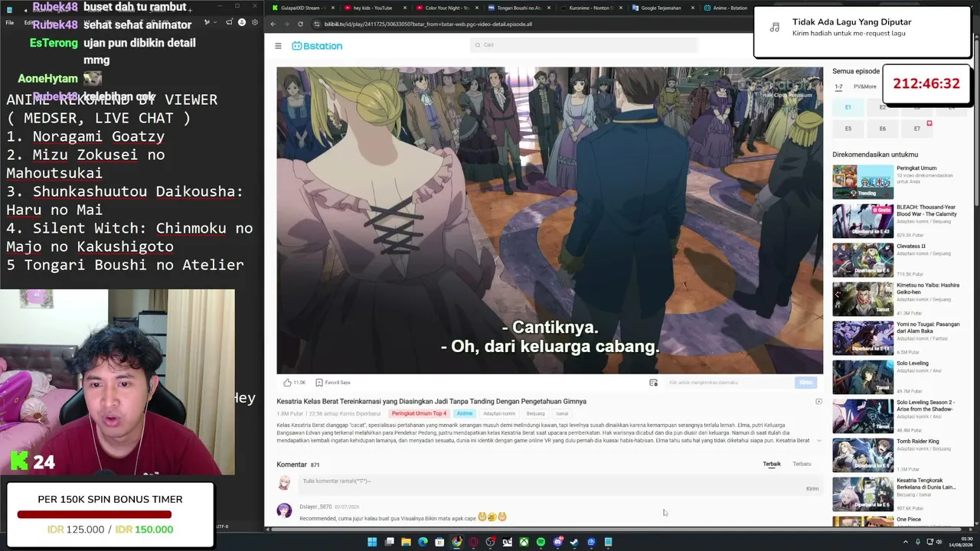The image size is (980, 551).
Task: Open Discord from taskbar
Action: tap(557, 542)
